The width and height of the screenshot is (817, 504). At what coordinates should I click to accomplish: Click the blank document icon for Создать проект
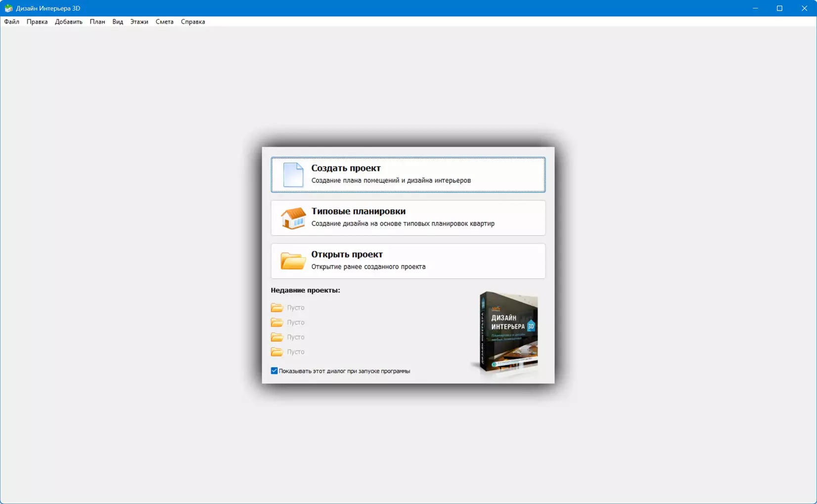(x=293, y=175)
